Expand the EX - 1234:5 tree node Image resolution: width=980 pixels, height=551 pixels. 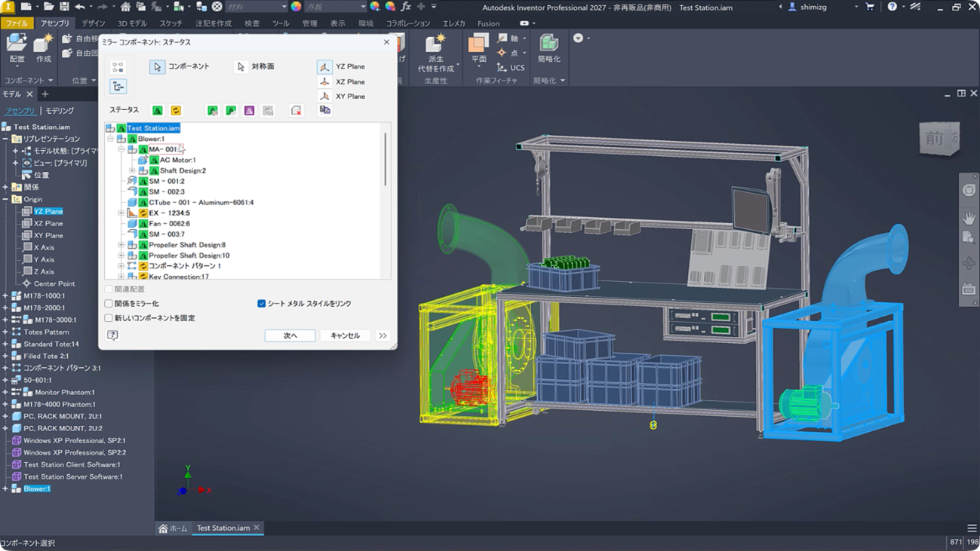click(x=121, y=213)
